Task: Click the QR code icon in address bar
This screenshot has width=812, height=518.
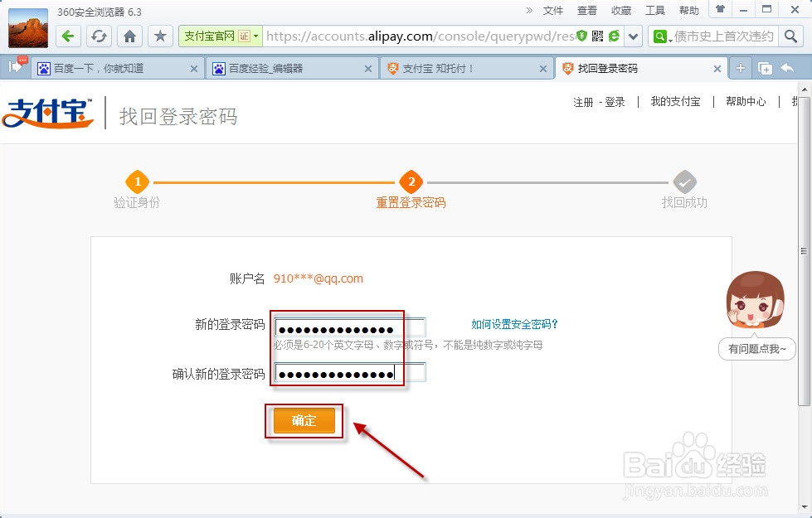Action: click(x=596, y=36)
